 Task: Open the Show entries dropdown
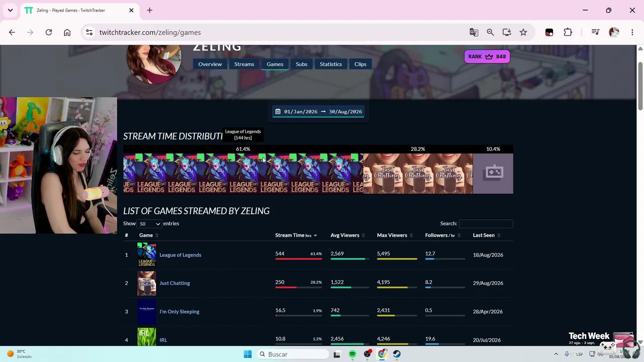(149, 224)
